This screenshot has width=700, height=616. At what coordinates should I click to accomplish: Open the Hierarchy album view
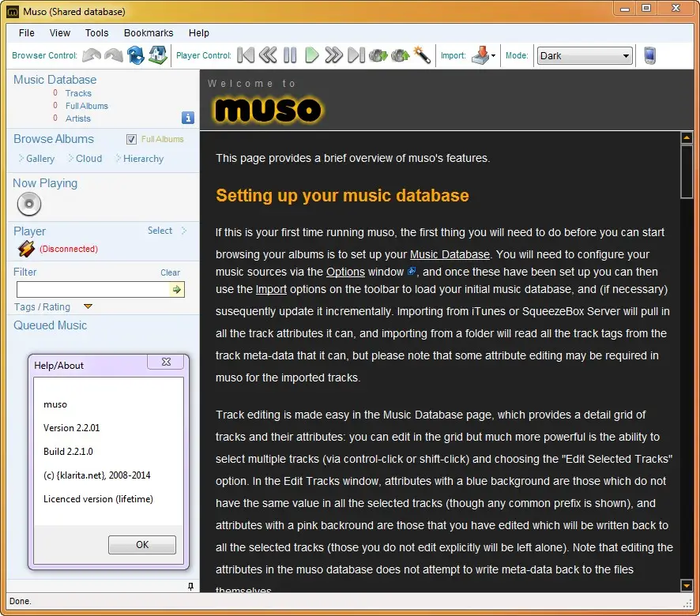143,159
